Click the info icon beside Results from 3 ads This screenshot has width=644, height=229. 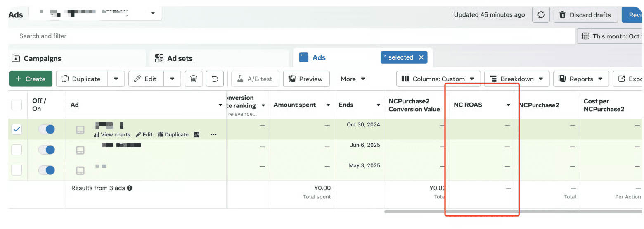click(x=130, y=188)
